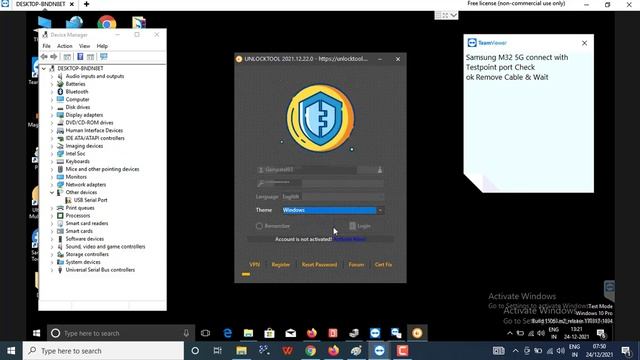Click active TeamViewer icon on local taskbar

tap(379, 351)
